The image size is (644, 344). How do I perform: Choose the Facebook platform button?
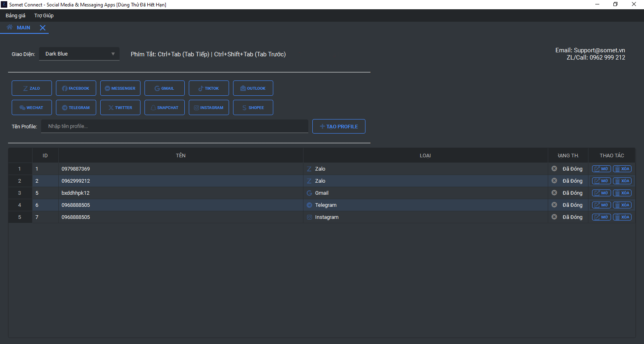76,88
